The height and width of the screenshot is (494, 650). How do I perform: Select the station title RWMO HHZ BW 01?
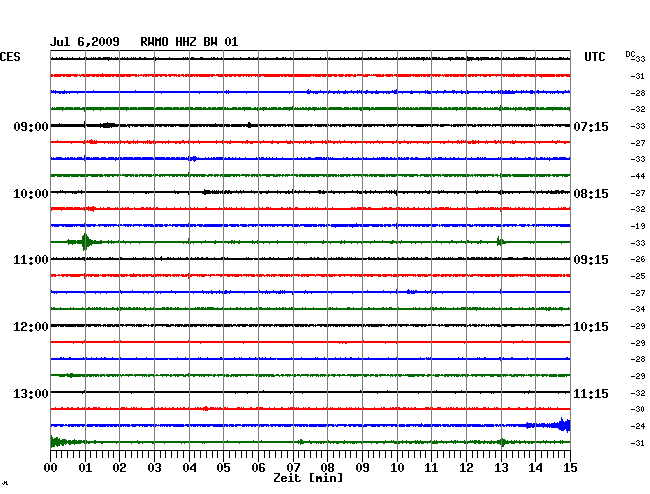189,42
